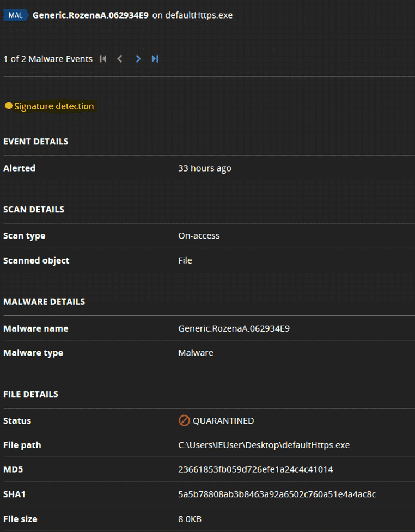
Task: Click the FILE DETAILS section header
Action: click(x=31, y=394)
